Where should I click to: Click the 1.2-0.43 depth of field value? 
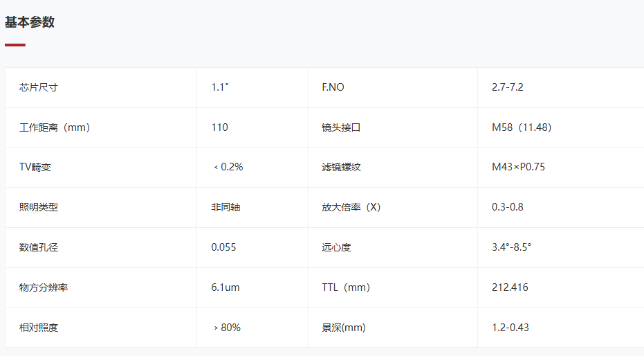(x=510, y=328)
